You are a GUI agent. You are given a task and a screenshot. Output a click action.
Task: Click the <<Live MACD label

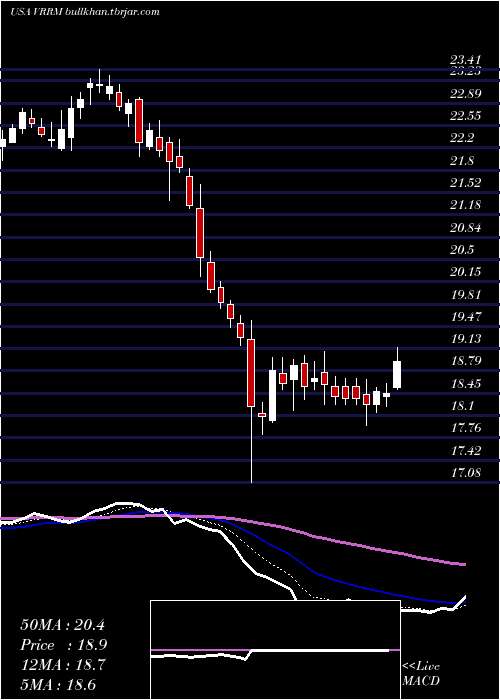[x=421, y=674]
